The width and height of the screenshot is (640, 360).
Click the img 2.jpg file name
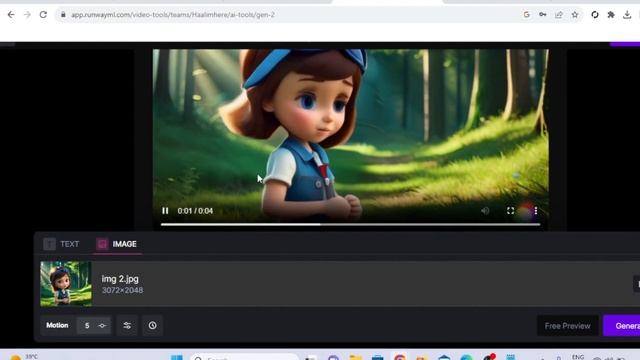(120, 279)
